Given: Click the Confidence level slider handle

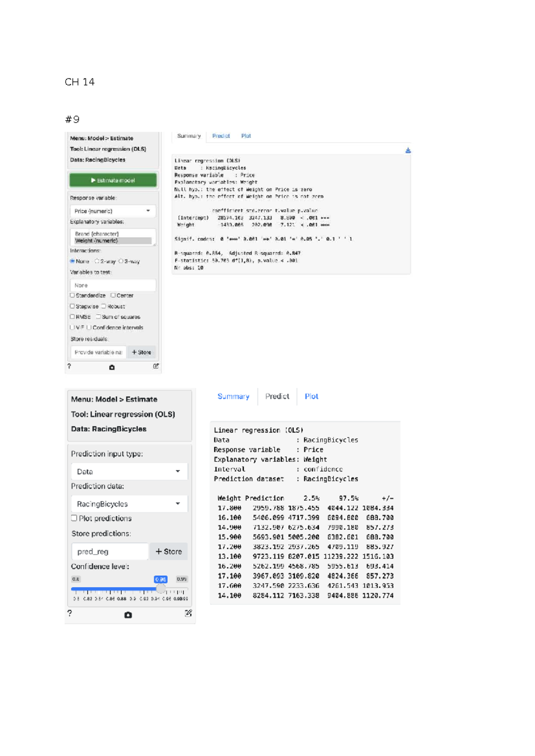Looking at the screenshot, I should pos(161,589).
